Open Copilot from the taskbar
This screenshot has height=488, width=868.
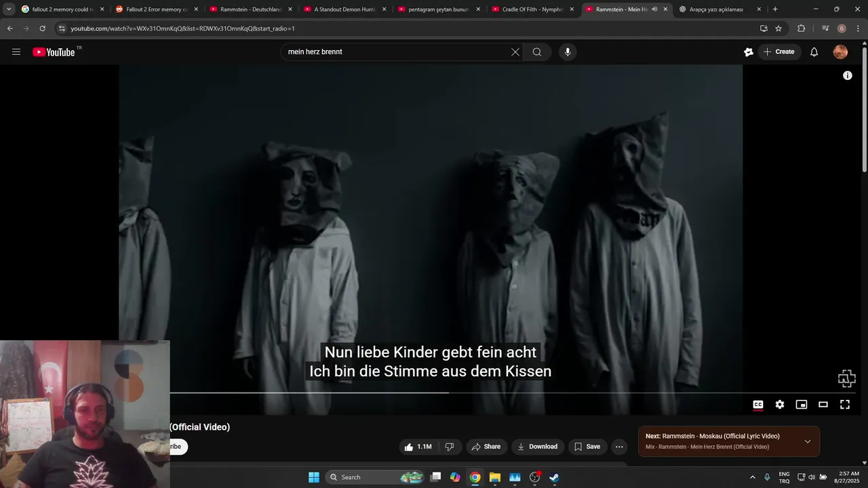click(x=455, y=477)
